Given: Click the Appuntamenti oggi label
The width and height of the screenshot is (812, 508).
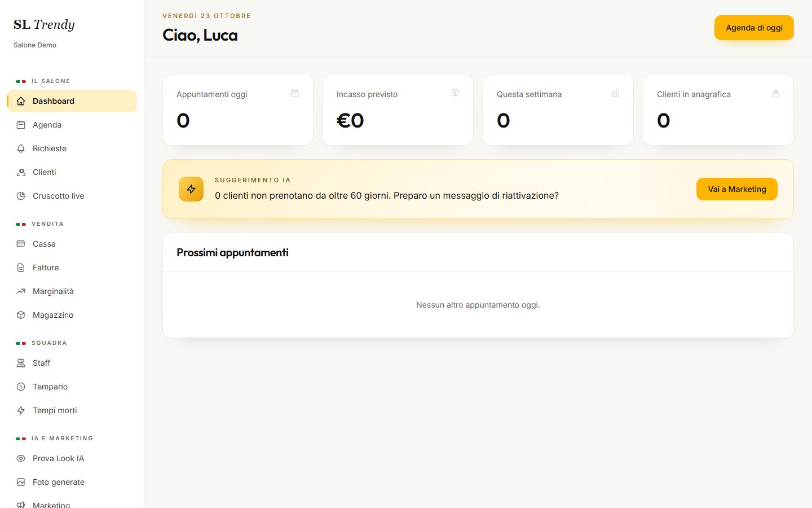Looking at the screenshot, I should pyautogui.click(x=212, y=94).
